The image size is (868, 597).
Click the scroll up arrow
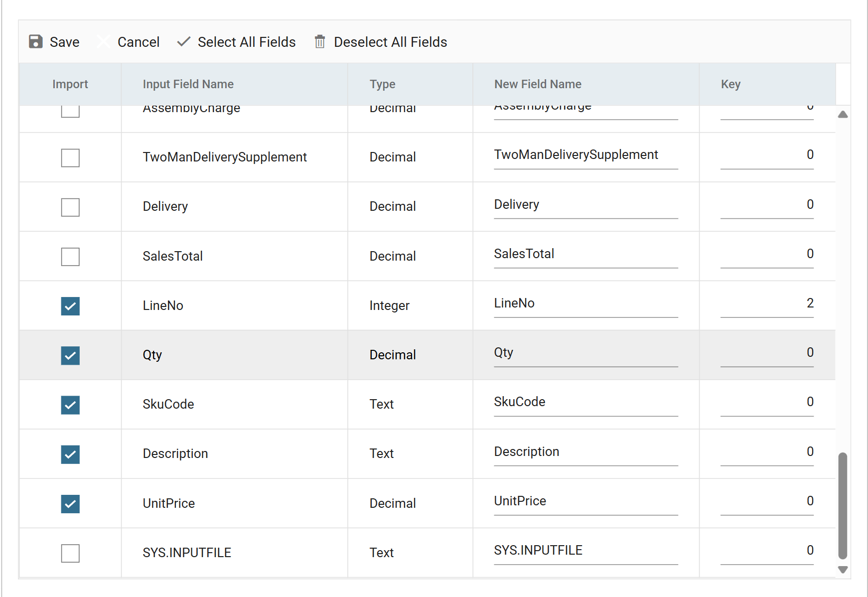(843, 115)
